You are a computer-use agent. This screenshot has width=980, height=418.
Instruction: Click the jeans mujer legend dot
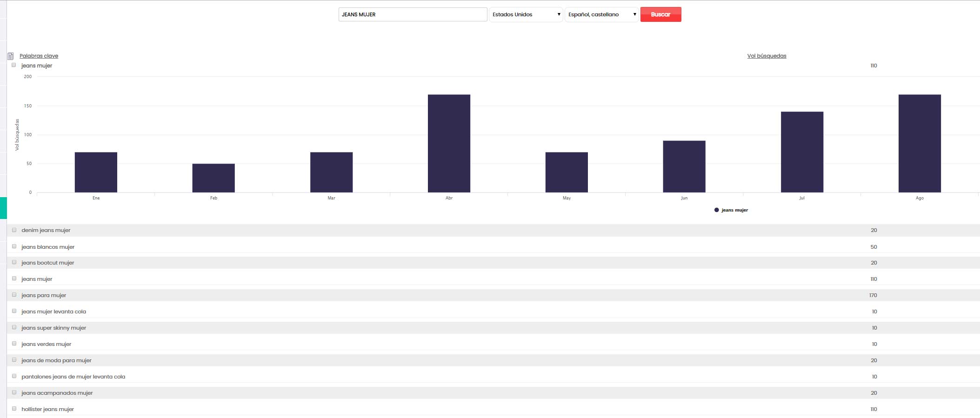tap(716, 210)
